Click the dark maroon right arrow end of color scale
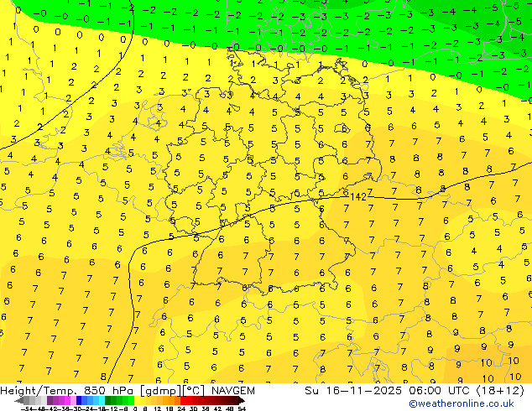Screen dimensions: 532x411 tap(242, 401)
